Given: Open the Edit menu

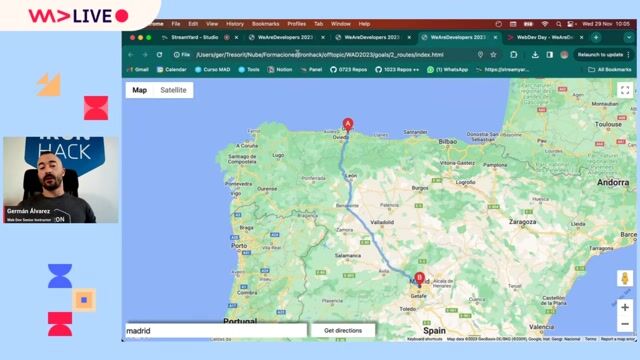Looking at the screenshot, I should click(x=193, y=24).
